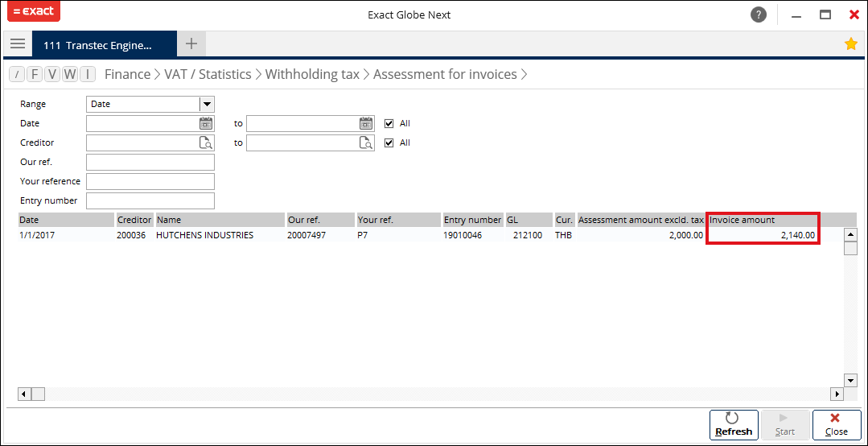Open calendar picker for end Date
The width and height of the screenshot is (868, 446).
point(366,123)
